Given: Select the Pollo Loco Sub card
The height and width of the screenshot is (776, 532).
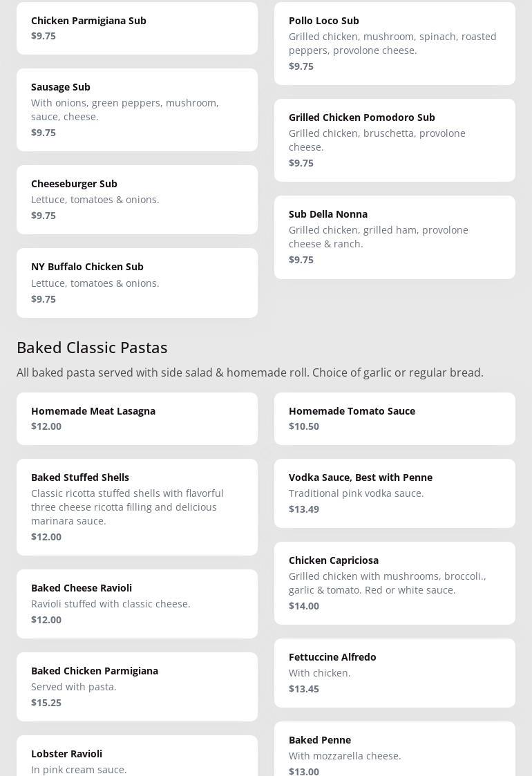Looking at the screenshot, I should (x=395, y=43).
